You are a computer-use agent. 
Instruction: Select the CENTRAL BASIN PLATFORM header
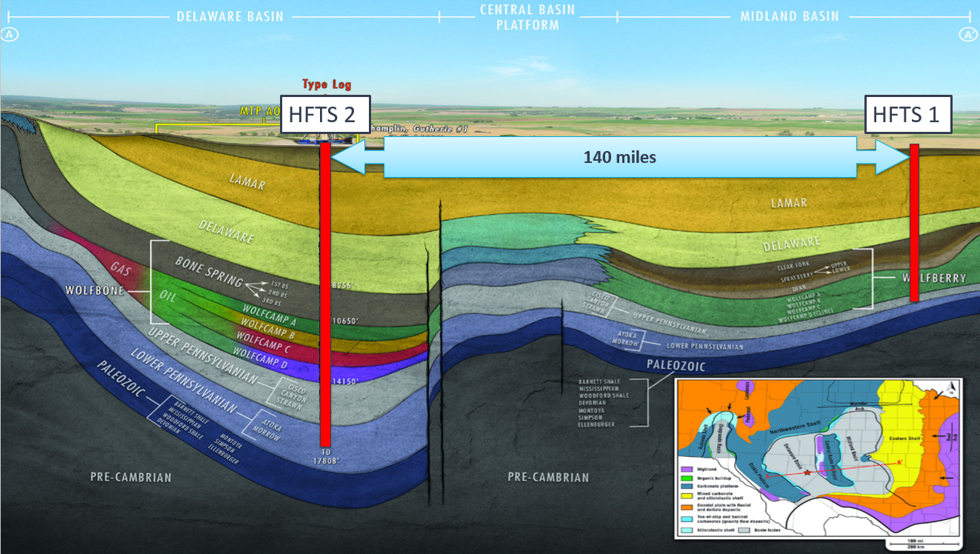pyautogui.click(x=527, y=17)
